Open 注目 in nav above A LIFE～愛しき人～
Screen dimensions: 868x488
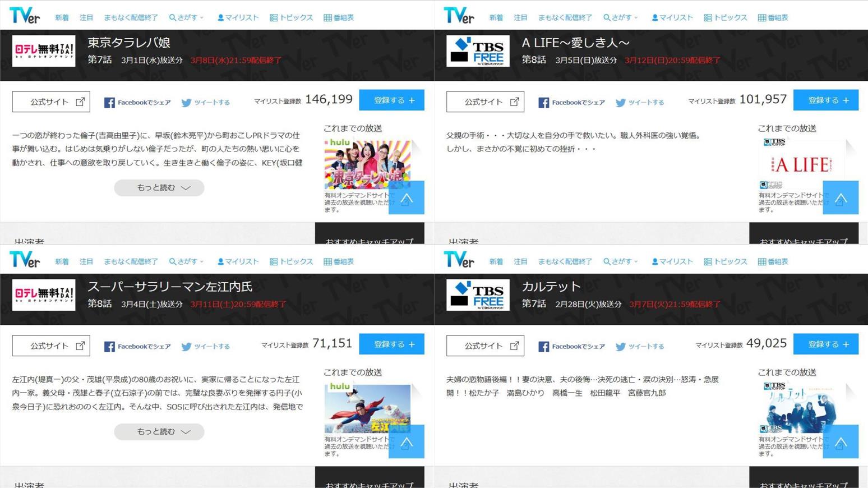520,17
